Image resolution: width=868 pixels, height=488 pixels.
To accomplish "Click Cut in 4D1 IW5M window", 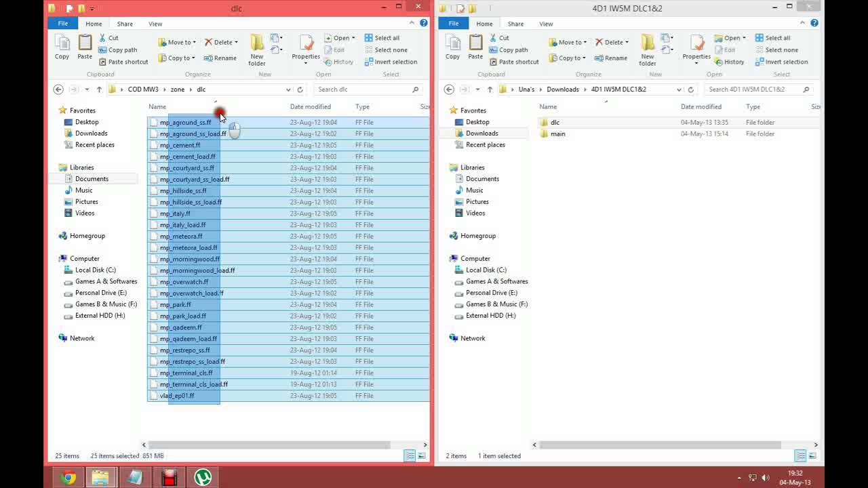I will tap(499, 38).
